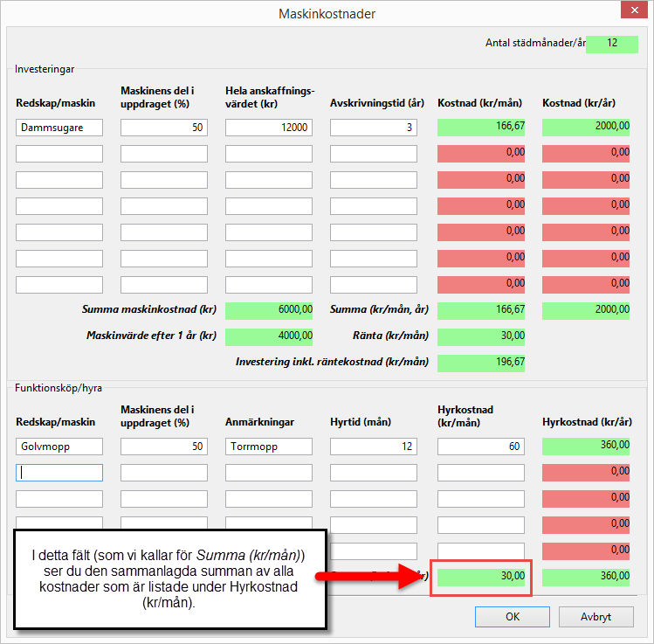
Task: Click empty second row Redskap/maskin under Investeringar
Action: pos(59,154)
